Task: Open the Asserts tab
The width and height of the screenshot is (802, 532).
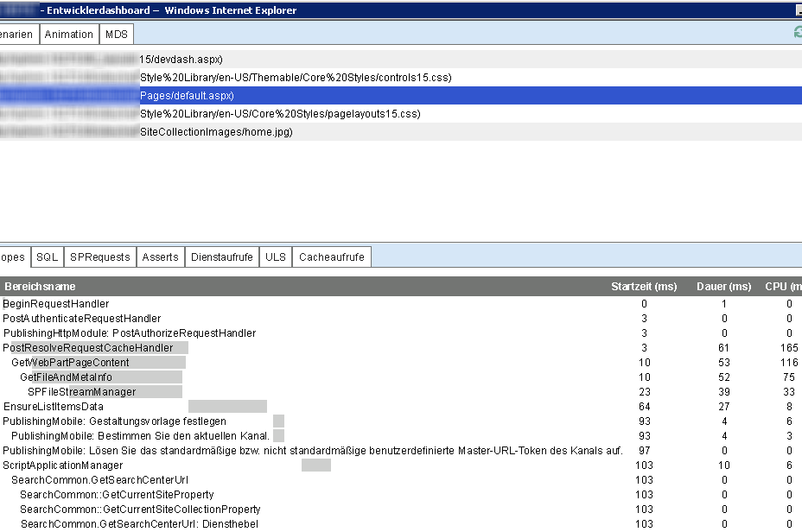Action: 160,256
